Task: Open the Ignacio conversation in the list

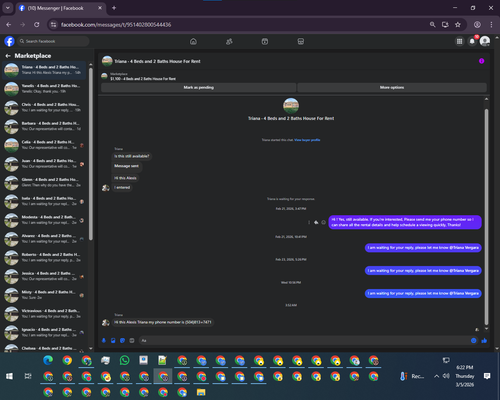Action: 44,332
